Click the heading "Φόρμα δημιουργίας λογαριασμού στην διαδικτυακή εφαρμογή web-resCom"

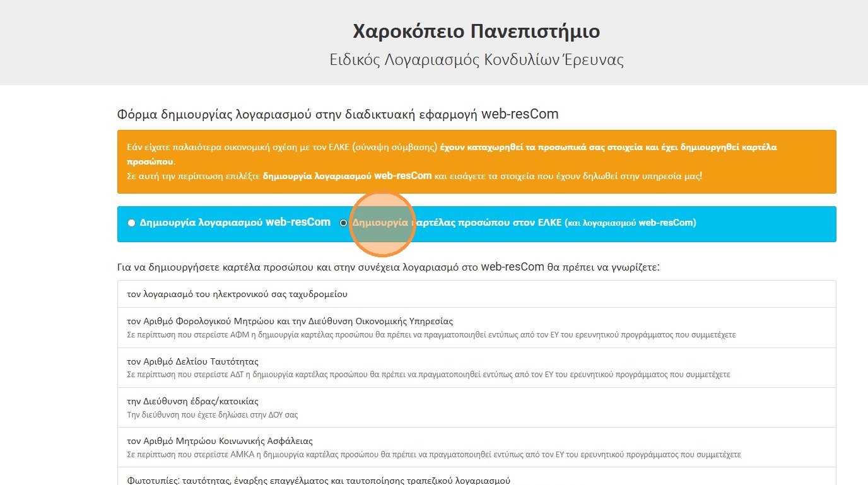[337, 114]
